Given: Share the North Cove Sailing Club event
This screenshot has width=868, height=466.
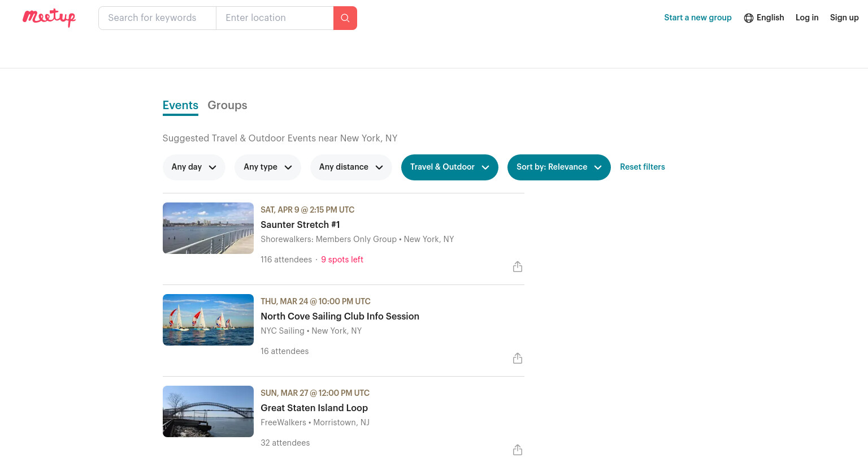Looking at the screenshot, I should coord(518,359).
